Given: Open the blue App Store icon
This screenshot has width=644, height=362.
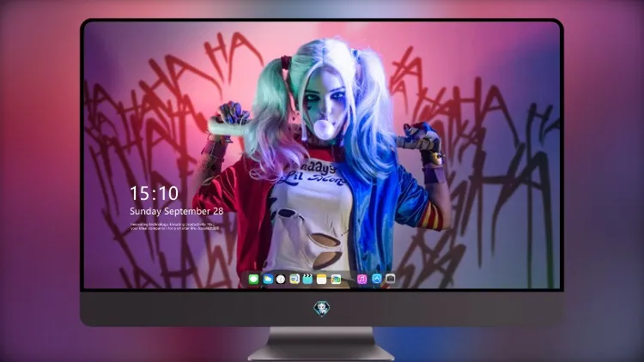Looking at the screenshot, I should [377, 279].
